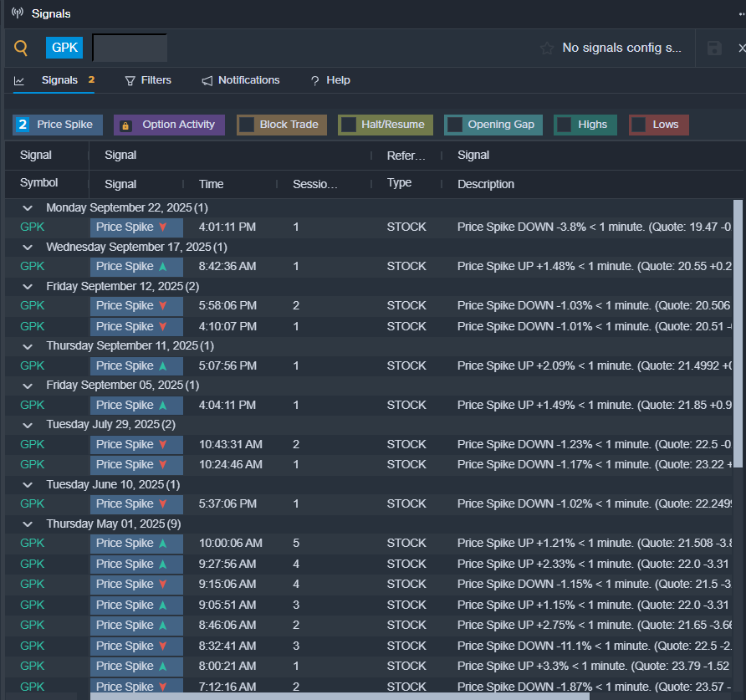The height and width of the screenshot is (700, 746).
Task: Click the Filters funnel icon
Action: tap(130, 81)
